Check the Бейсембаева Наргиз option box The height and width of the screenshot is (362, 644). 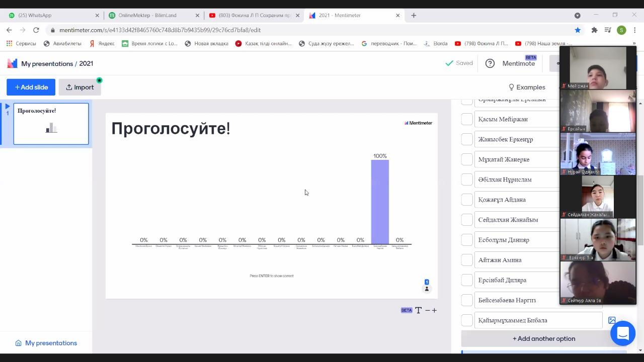pos(467,300)
